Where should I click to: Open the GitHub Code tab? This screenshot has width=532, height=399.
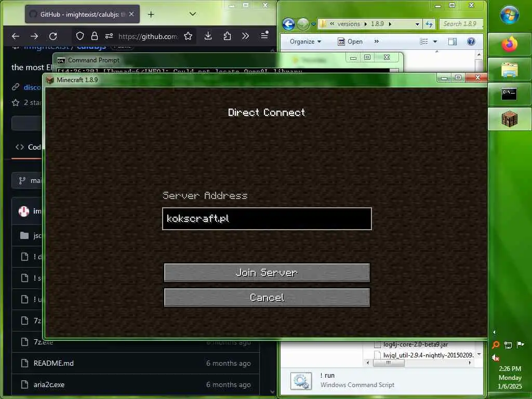point(28,147)
